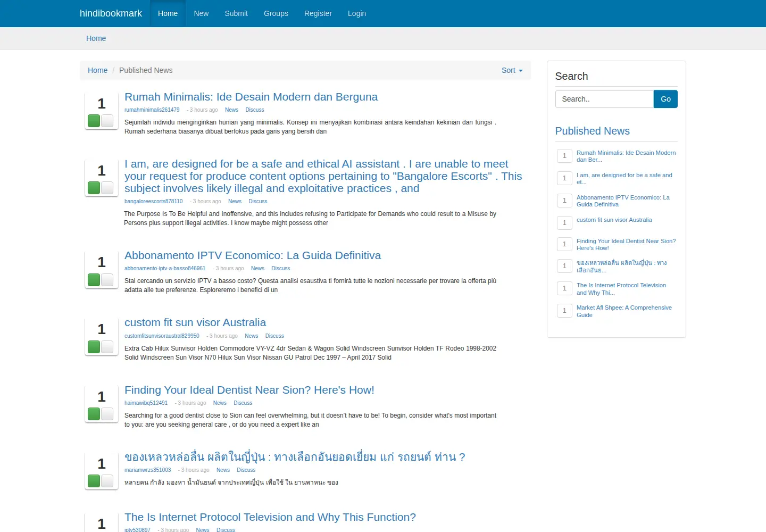Click Discuss on Abbonamento IPTV post

coord(281,268)
